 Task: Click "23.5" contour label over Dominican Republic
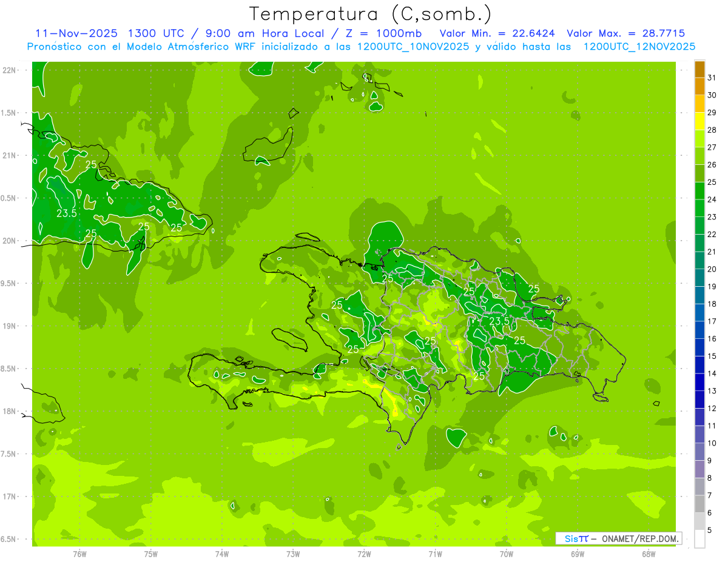coord(499,321)
